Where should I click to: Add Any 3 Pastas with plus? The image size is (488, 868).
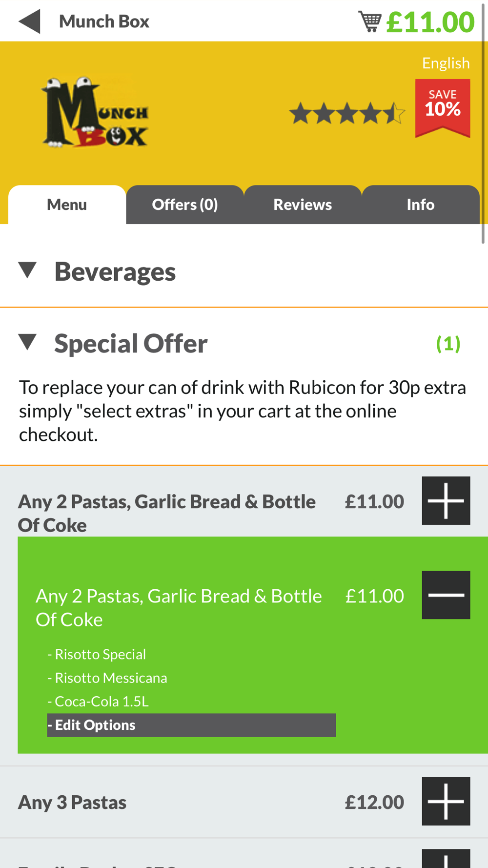pyautogui.click(x=446, y=802)
